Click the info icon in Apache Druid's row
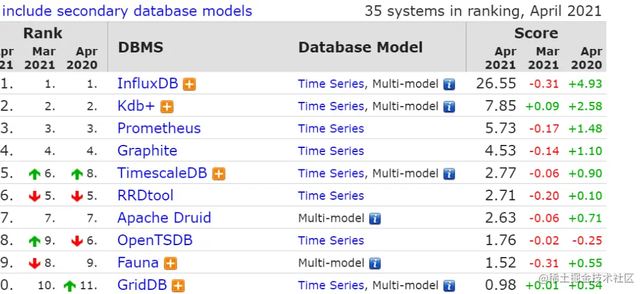 point(374,218)
